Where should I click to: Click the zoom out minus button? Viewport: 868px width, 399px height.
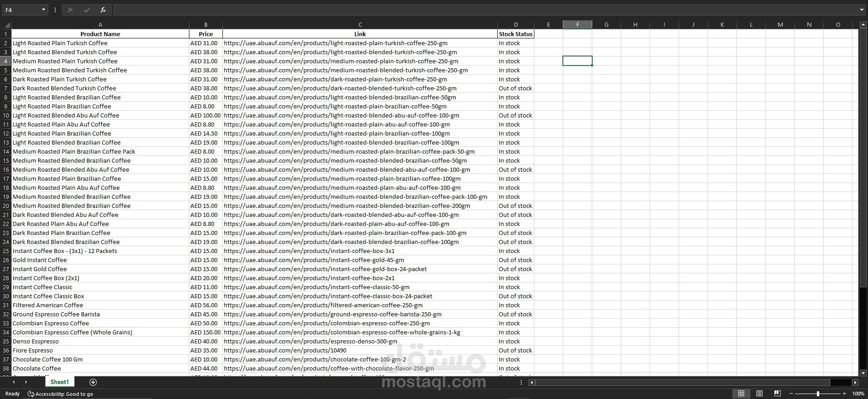pyautogui.click(x=791, y=394)
